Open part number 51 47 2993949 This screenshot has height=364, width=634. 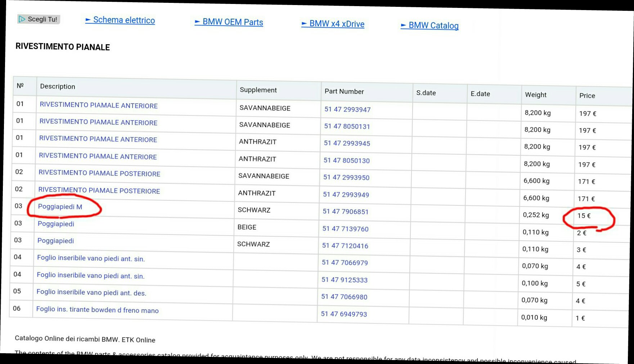(346, 195)
